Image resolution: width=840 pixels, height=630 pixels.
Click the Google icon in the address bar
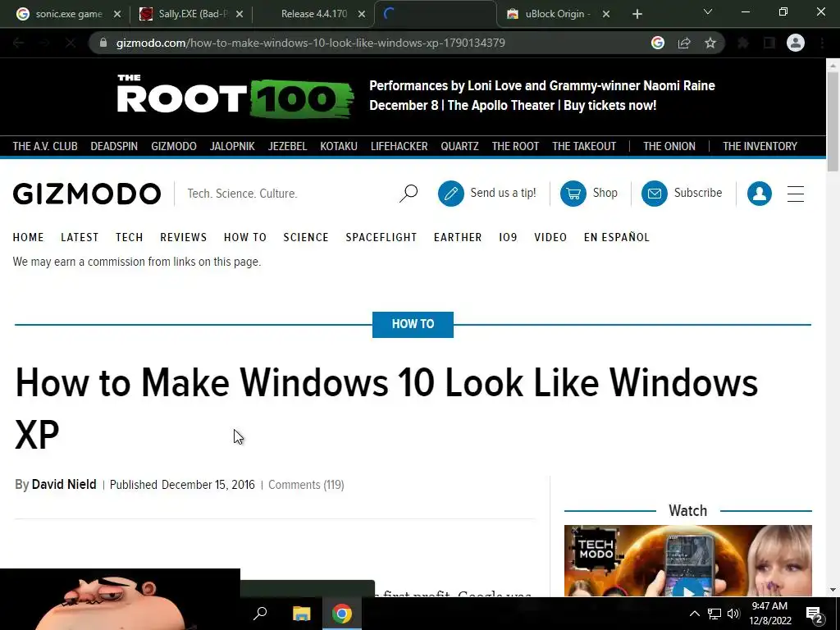tap(657, 43)
